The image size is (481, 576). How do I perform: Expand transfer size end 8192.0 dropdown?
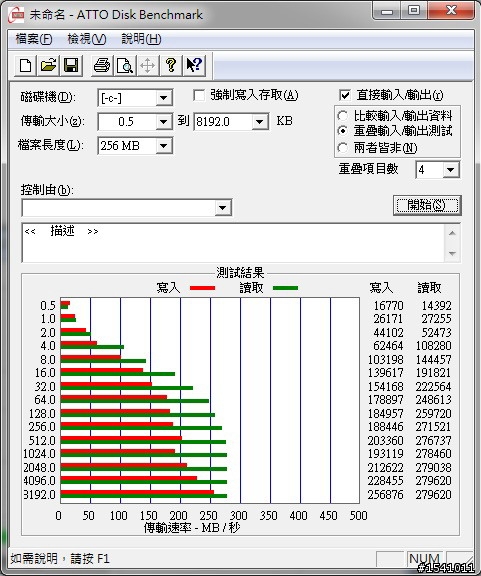(260, 122)
